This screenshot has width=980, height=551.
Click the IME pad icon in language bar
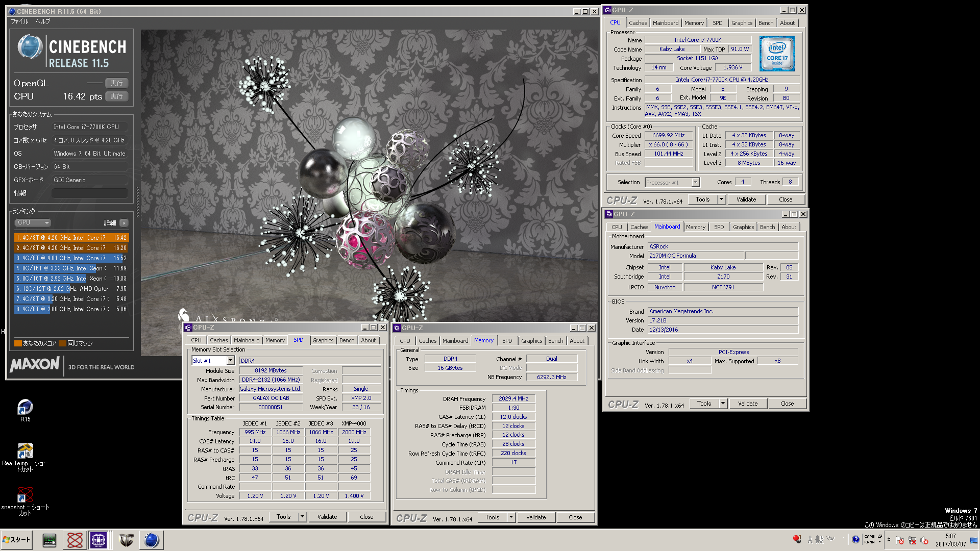click(830, 539)
